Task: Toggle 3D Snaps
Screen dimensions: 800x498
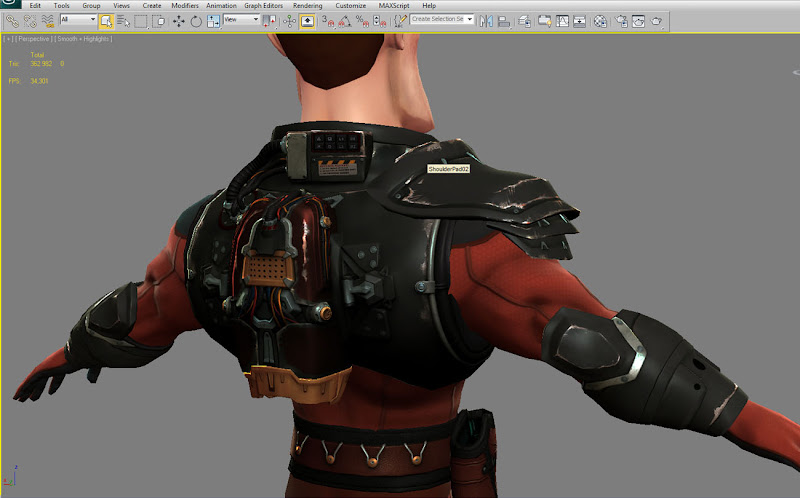Action: click(328, 21)
